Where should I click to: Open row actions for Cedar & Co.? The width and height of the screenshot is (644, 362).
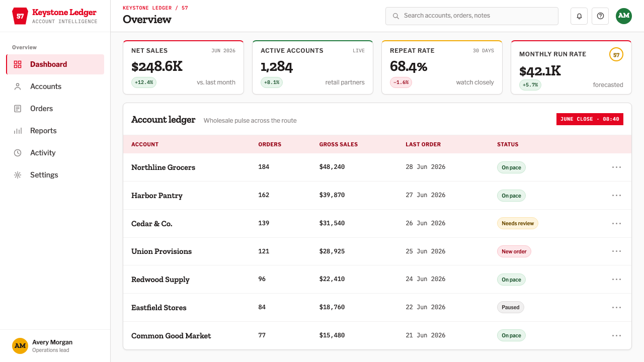[x=616, y=224]
